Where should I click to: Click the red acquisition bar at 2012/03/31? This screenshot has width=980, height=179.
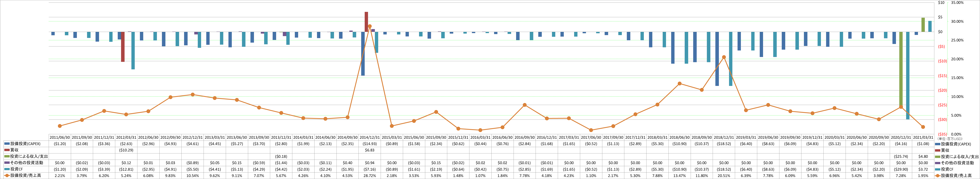123,47
